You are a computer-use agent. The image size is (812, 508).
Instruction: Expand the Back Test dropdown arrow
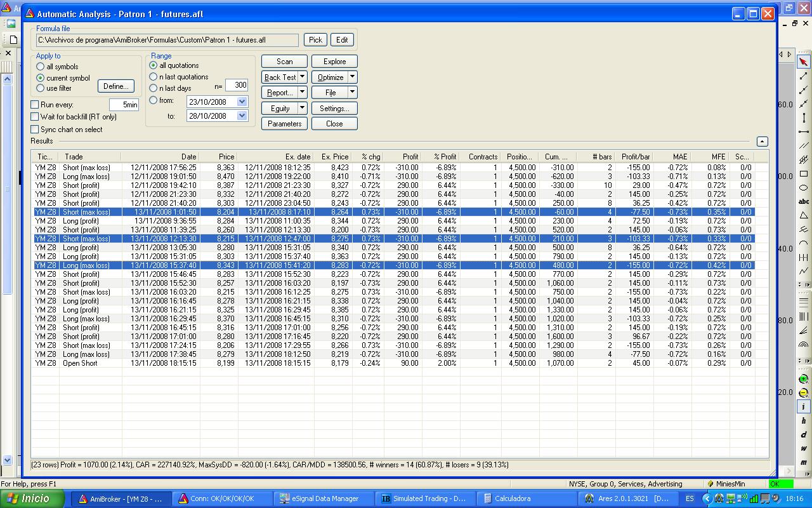(x=303, y=77)
